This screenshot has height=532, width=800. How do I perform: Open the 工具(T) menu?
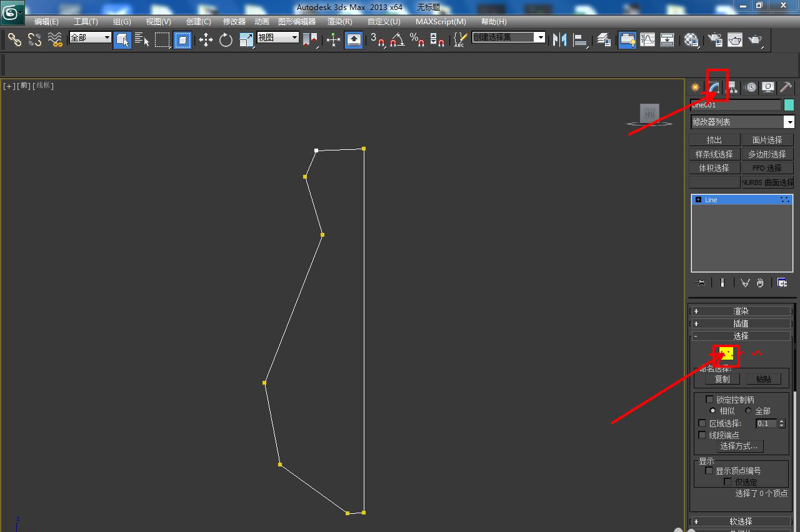coord(86,22)
